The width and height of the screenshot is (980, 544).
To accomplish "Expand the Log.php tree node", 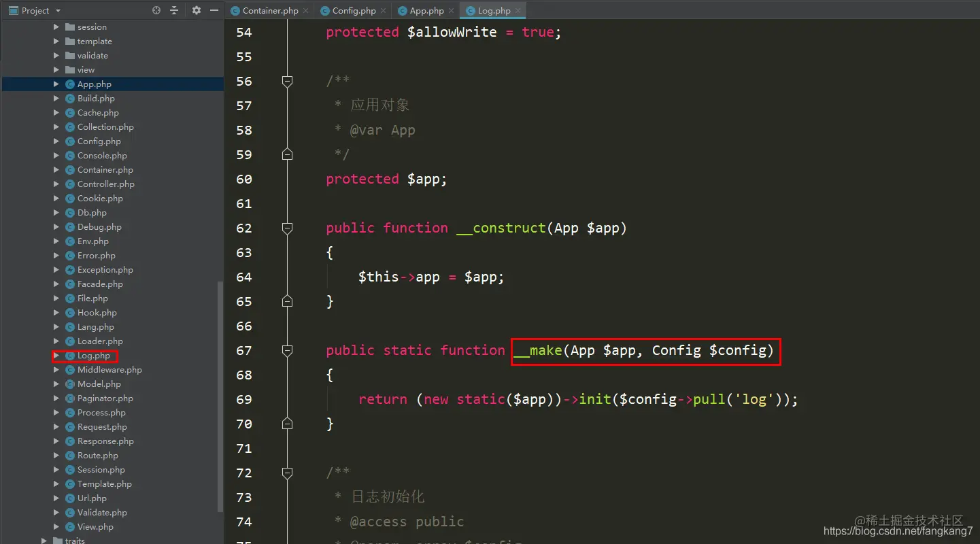I will pyautogui.click(x=56, y=356).
